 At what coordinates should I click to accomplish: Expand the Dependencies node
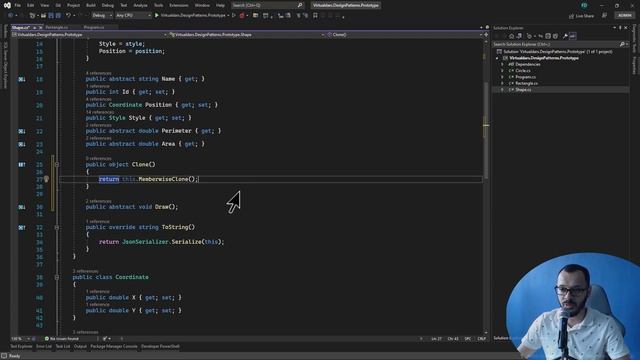(502, 64)
